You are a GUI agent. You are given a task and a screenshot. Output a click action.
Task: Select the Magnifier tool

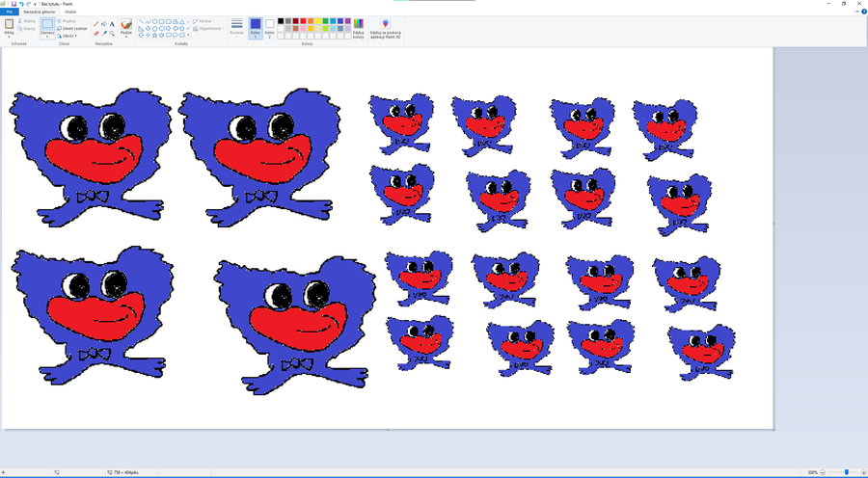point(112,33)
